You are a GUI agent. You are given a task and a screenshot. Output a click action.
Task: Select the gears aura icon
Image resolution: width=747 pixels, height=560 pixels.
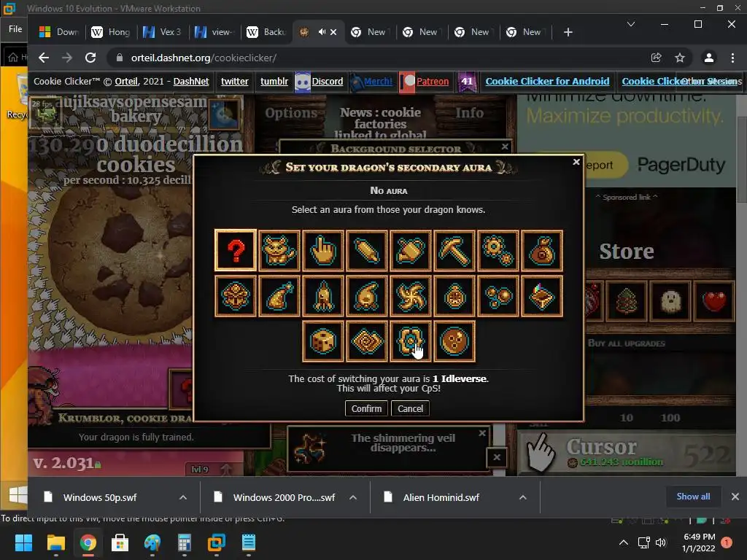[x=498, y=251]
